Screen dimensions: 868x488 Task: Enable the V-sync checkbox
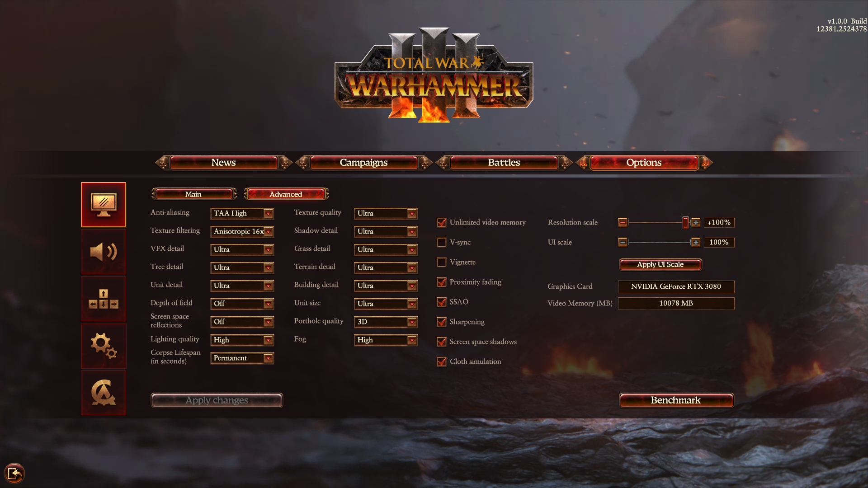coord(442,243)
